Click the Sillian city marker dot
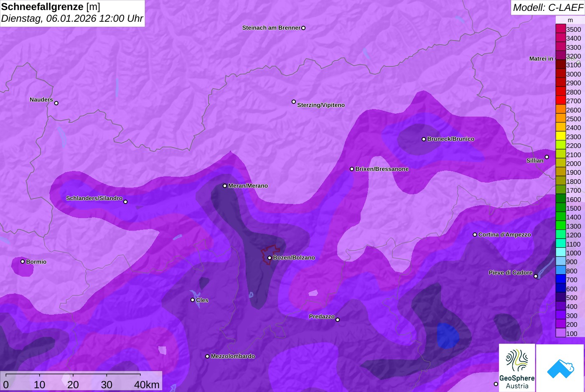The image size is (585, 392). 547,157
